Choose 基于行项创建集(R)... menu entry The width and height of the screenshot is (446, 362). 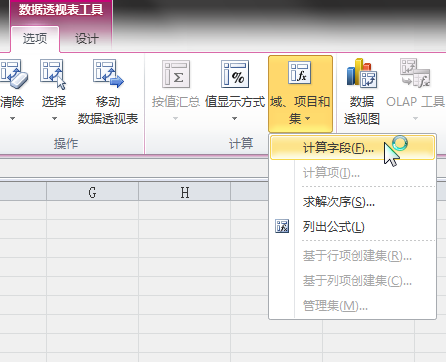click(353, 256)
